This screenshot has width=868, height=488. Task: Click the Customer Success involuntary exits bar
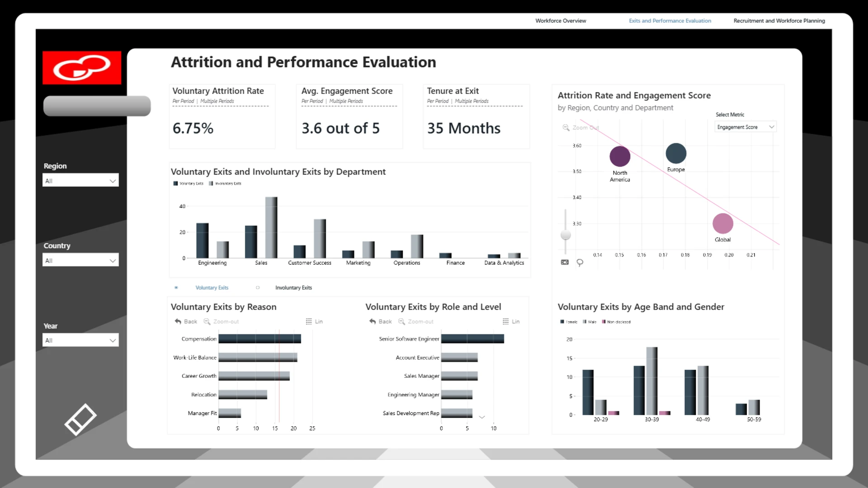[320, 239]
